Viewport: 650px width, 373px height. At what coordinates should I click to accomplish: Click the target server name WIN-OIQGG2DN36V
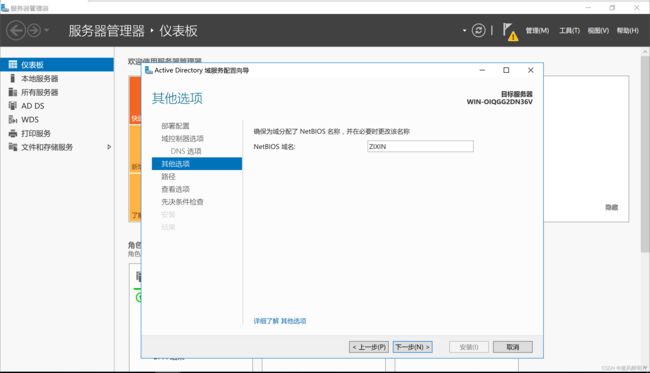point(500,102)
